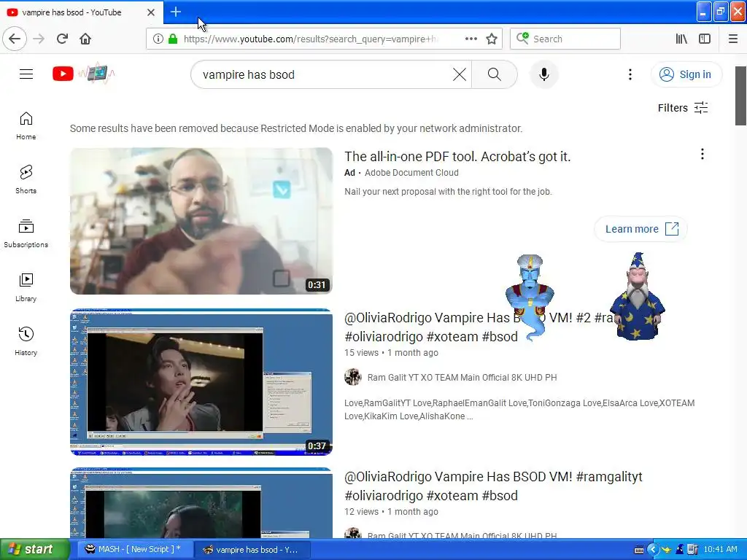Viewport: 747px width, 560px height.
Task: Open page actions three-dot menu in address bar
Action: pyautogui.click(x=471, y=39)
